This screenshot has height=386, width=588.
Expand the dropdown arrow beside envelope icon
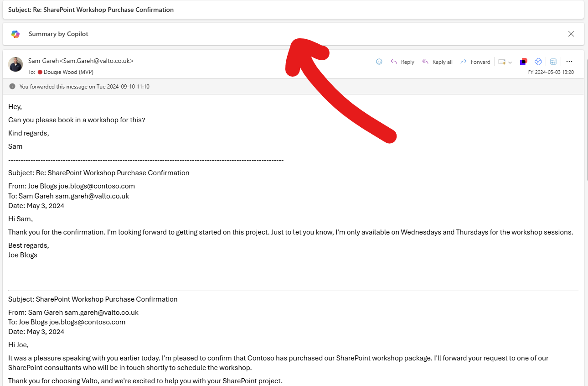point(510,62)
